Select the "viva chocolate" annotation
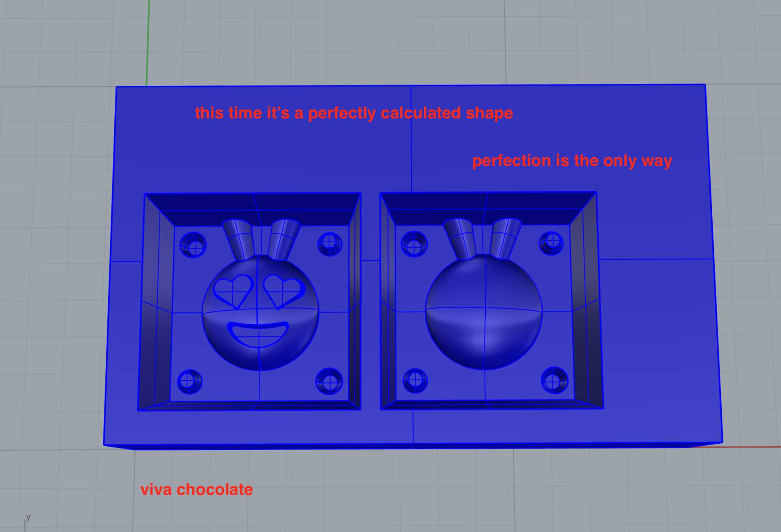This screenshot has width=781, height=532. click(x=196, y=489)
